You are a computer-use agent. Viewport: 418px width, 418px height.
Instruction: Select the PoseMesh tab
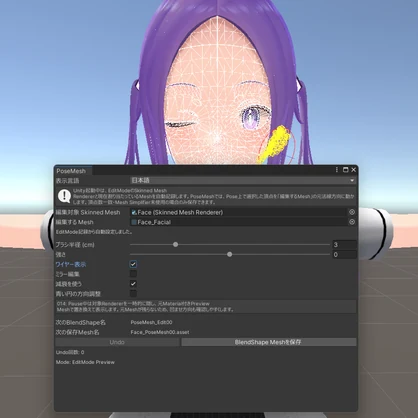pos(71,171)
